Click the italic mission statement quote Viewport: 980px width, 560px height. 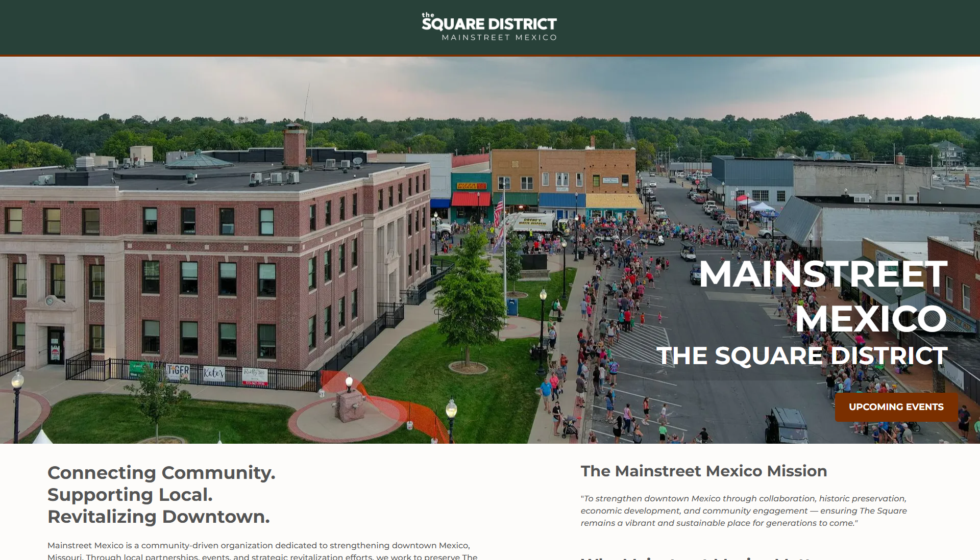(x=744, y=511)
